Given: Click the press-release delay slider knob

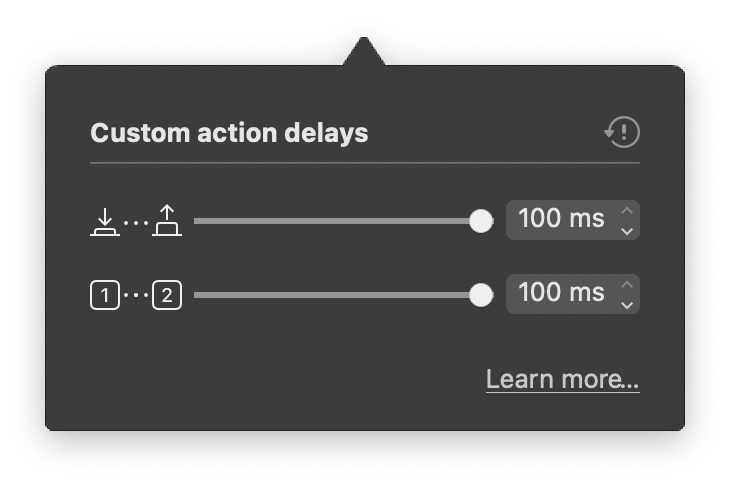Looking at the screenshot, I should pos(481,221).
